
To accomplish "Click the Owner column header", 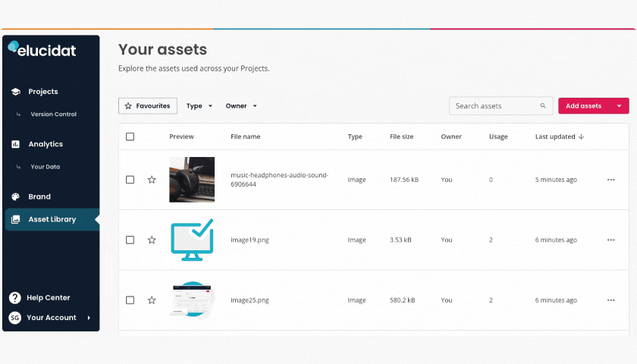I will pos(451,136).
